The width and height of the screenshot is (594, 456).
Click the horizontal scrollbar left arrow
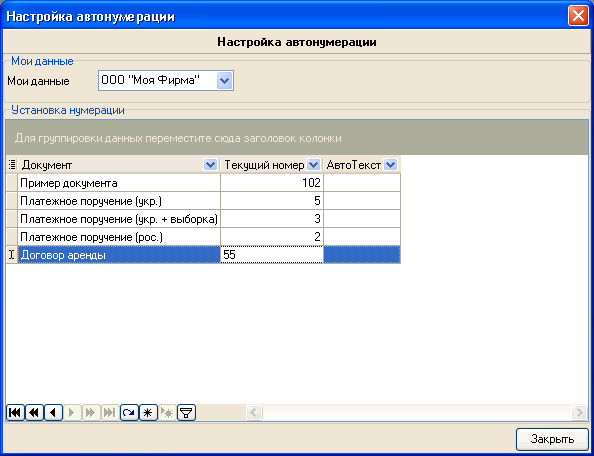254,412
